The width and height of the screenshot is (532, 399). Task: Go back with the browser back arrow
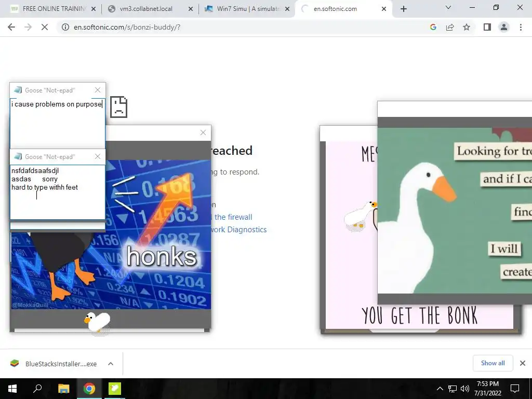[11, 27]
